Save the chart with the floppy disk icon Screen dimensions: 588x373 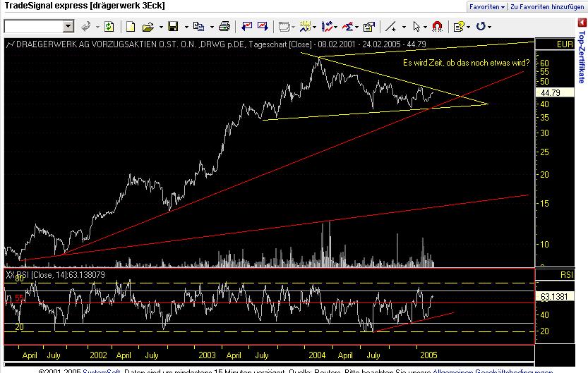click(173, 27)
